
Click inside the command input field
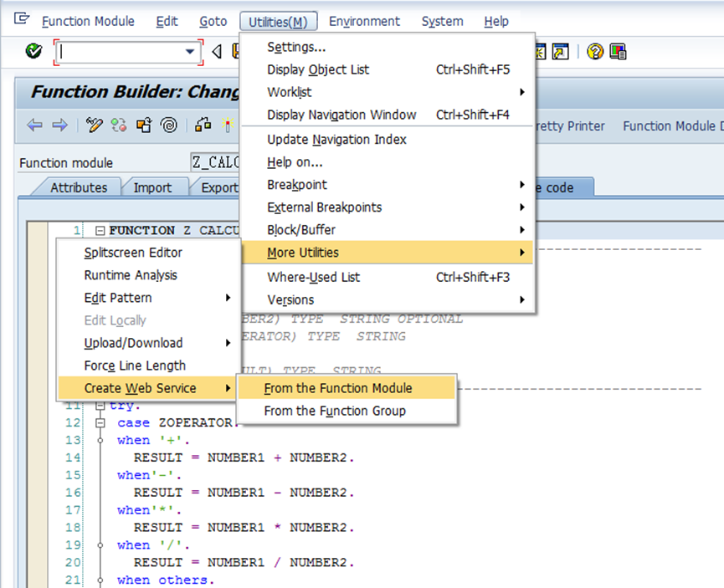(121, 52)
